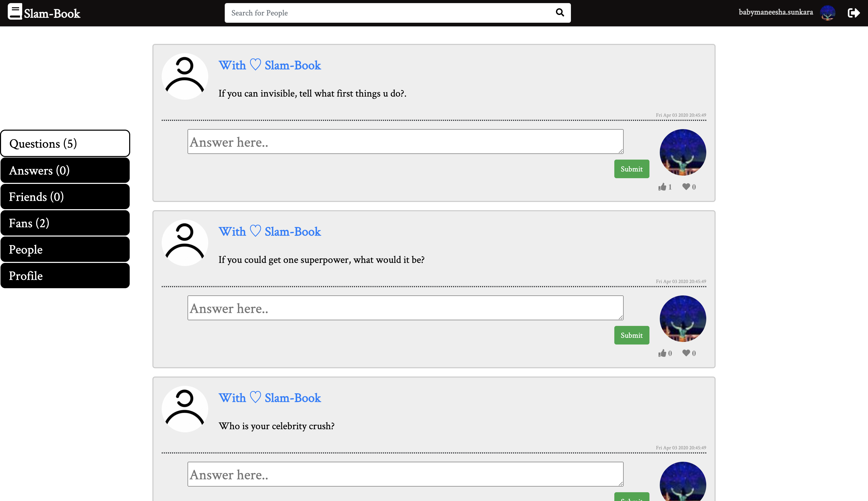Click the logout arrow icon

[854, 13]
